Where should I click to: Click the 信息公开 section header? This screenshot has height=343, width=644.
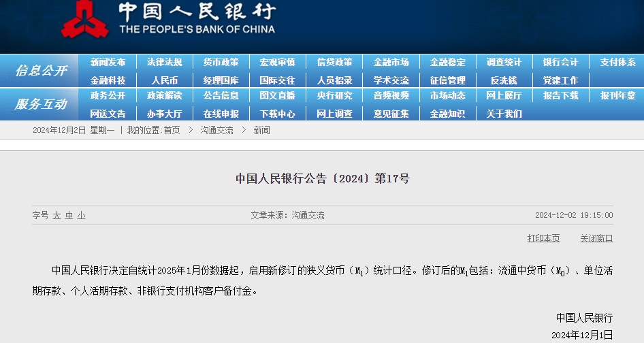[41, 71]
